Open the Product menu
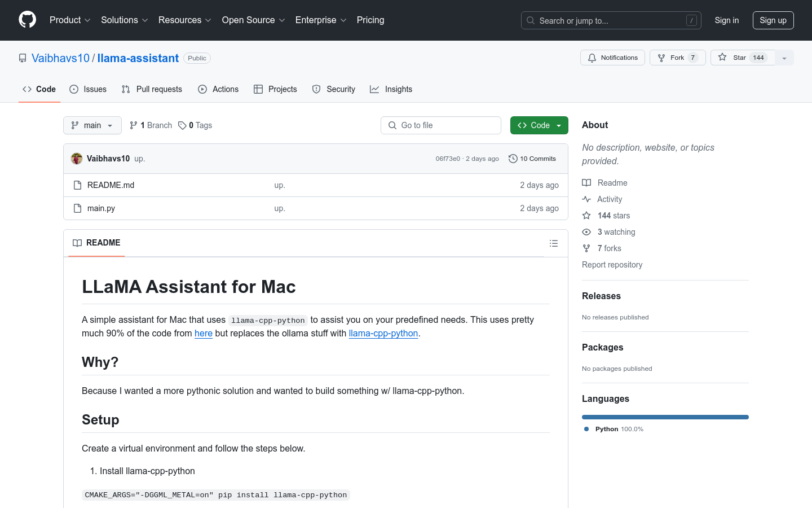The height and width of the screenshot is (508, 812). [70, 20]
